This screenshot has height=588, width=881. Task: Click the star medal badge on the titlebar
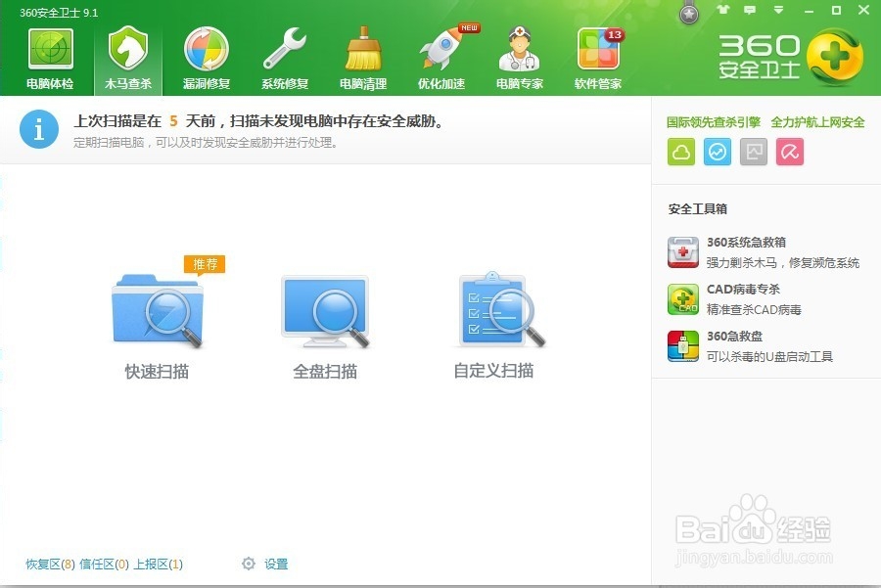click(x=688, y=13)
